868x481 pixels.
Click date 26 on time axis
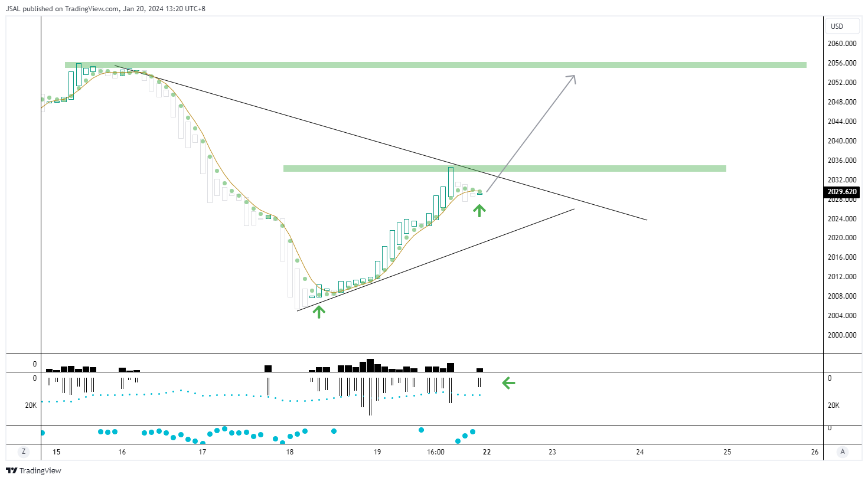coord(815,452)
